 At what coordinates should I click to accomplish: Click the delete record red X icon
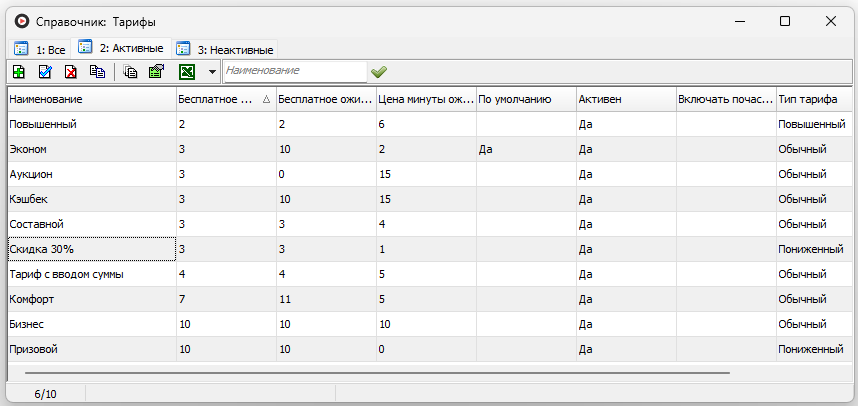tap(71, 72)
